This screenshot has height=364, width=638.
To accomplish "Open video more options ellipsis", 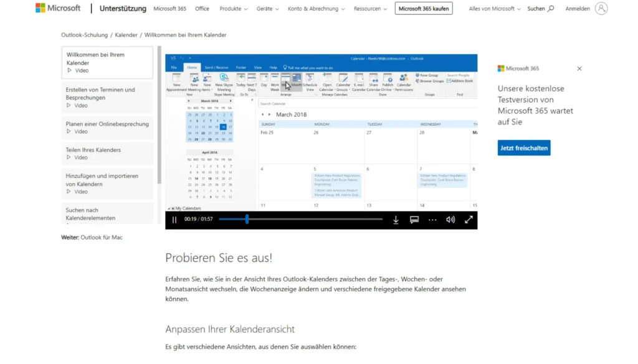I will click(x=432, y=220).
